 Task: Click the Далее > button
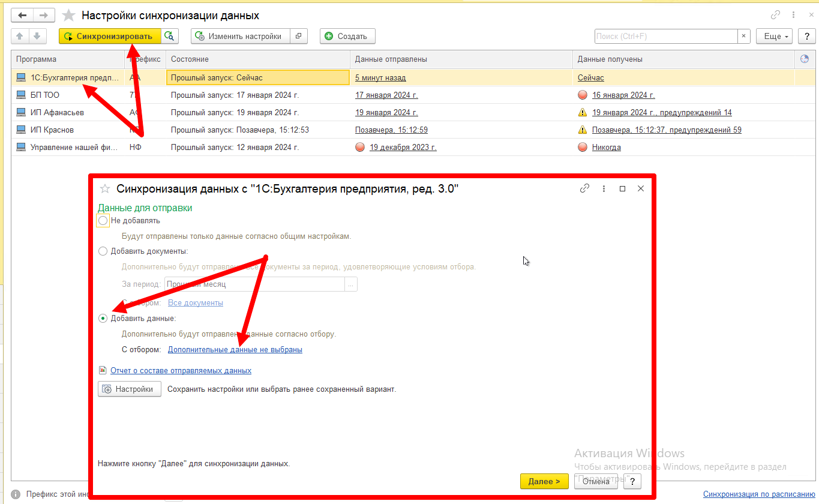tap(544, 481)
